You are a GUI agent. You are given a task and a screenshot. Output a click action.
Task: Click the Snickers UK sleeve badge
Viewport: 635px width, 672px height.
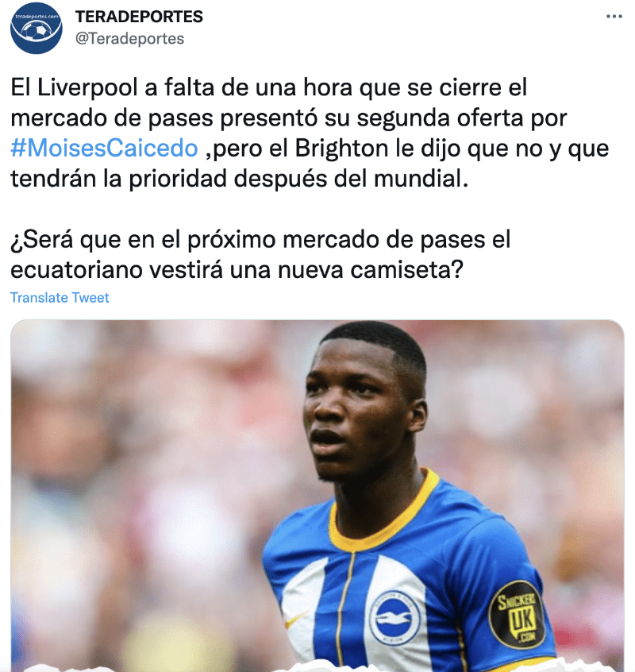(x=518, y=615)
